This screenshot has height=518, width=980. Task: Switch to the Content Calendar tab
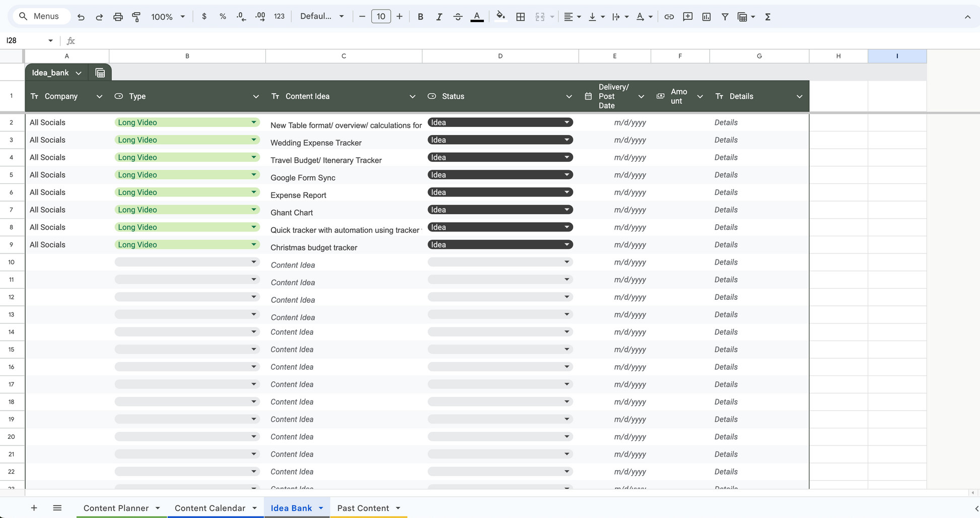(209, 508)
